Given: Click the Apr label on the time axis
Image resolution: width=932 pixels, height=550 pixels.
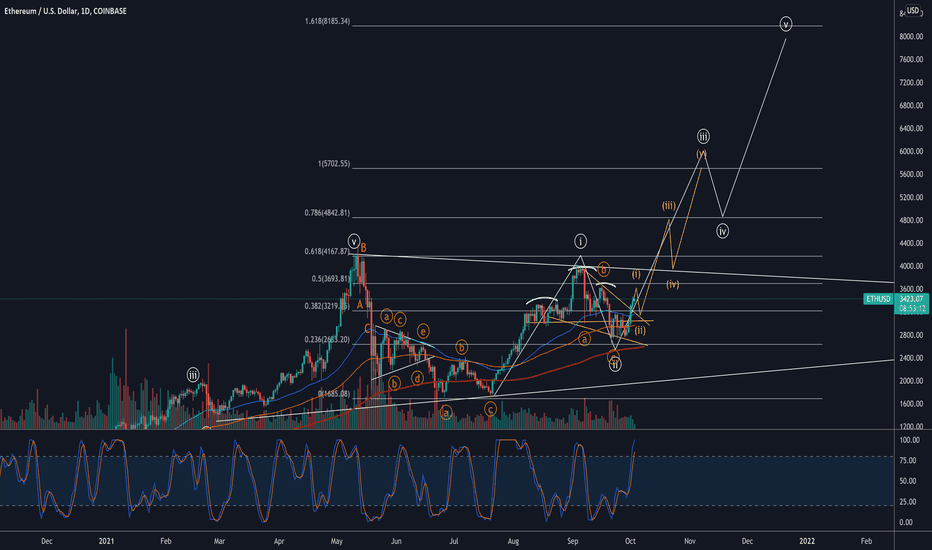Looking at the screenshot, I should point(279,541).
